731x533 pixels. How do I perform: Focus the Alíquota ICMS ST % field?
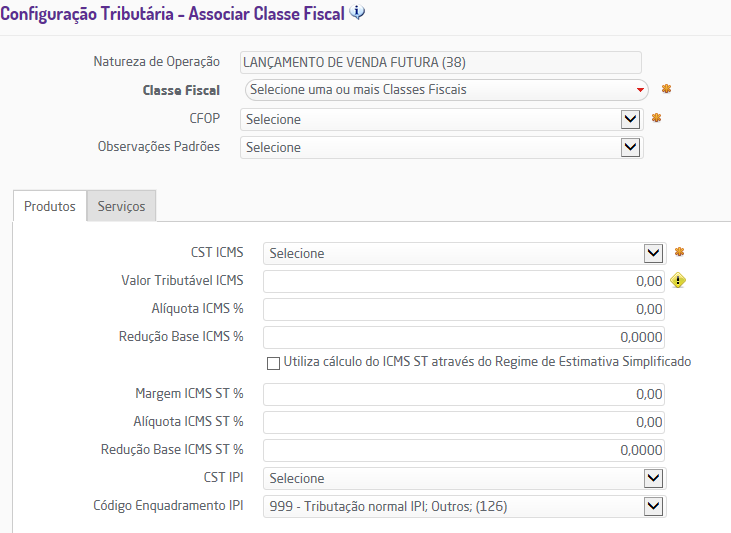(464, 422)
